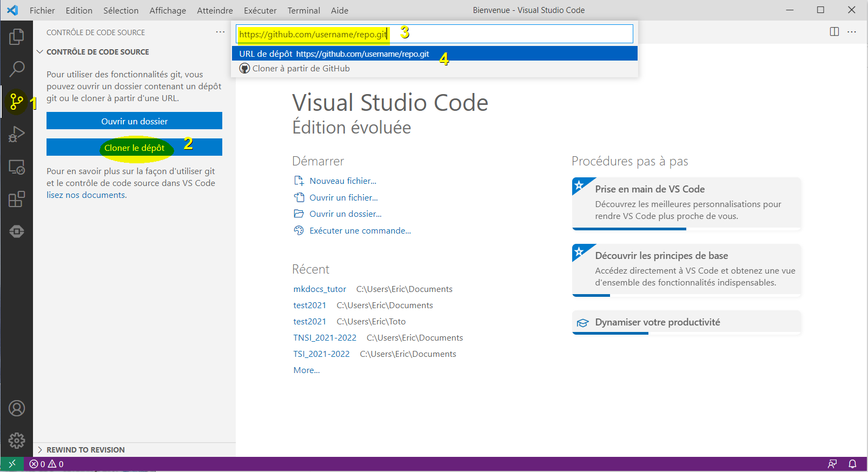The width and height of the screenshot is (868, 472).
Task: Click the Cloner le dépôt button
Action: [x=134, y=148]
